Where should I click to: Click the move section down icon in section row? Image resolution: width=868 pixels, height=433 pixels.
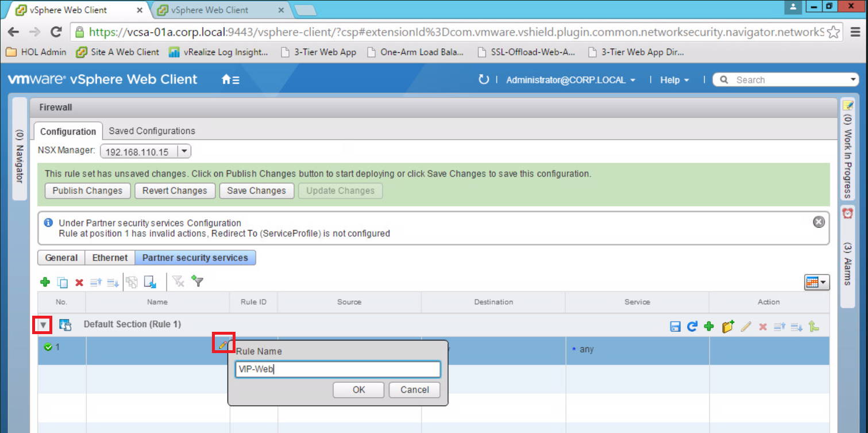796,327
